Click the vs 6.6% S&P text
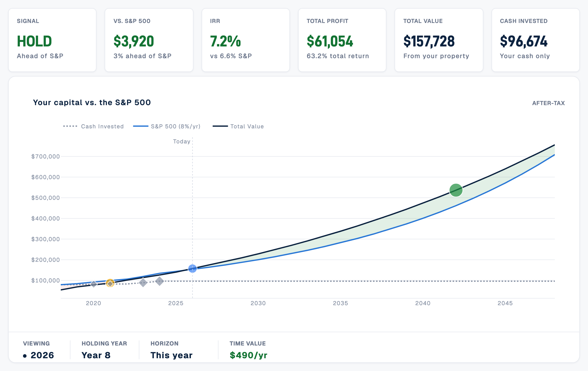Screen dimensions: 588x371 [x=231, y=56]
